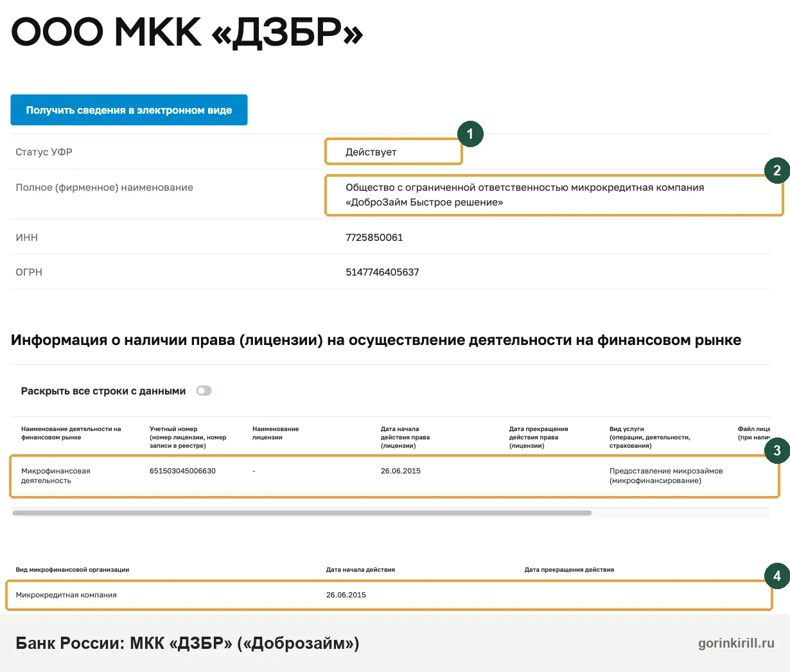Click registry number 651503045006630
This screenshot has height=672, width=790.
tap(182, 471)
